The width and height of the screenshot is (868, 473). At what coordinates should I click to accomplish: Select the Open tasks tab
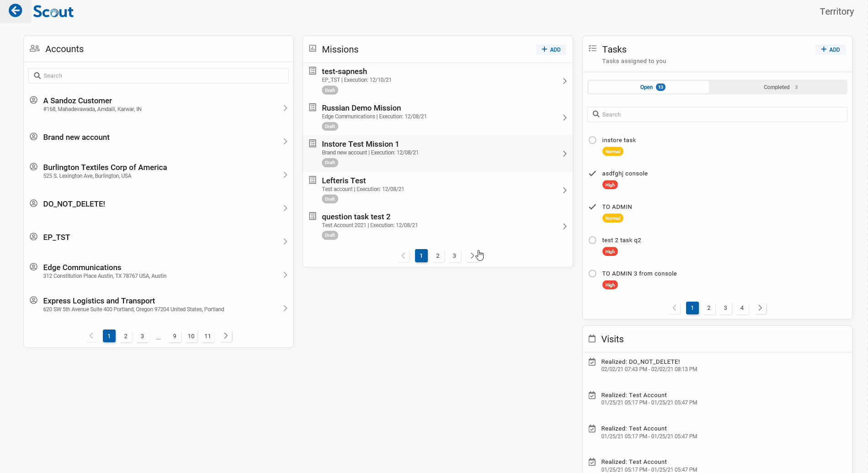pyautogui.click(x=648, y=87)
